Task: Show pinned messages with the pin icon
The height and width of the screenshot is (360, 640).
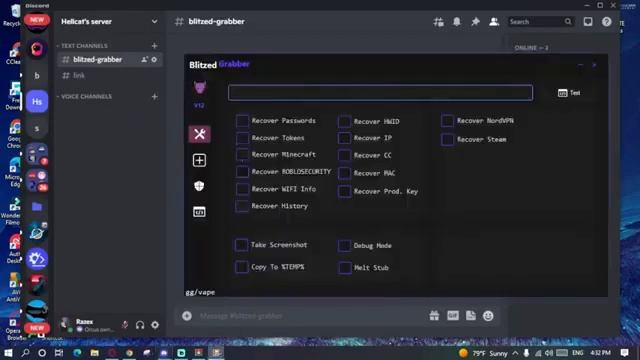Action: (x=475, y=22)
